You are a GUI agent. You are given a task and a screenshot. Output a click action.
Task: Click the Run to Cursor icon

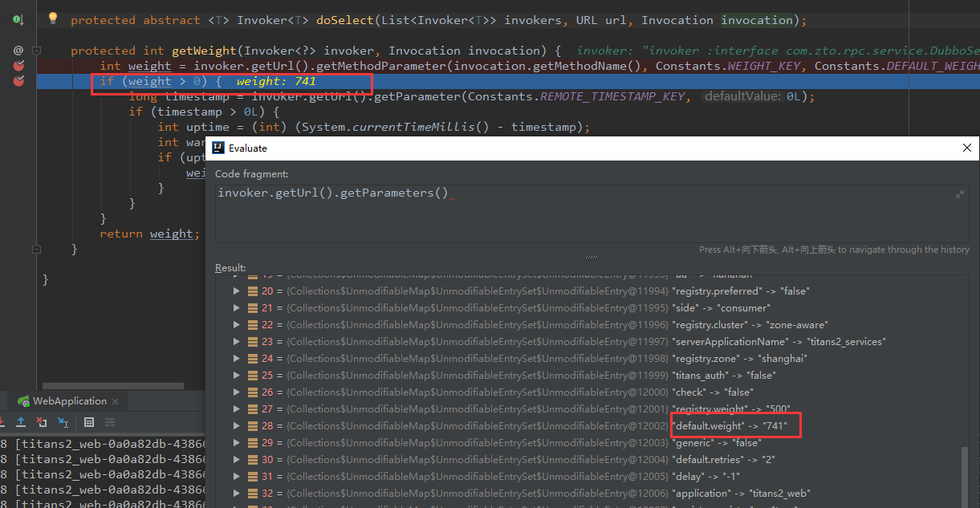[63, 422]
